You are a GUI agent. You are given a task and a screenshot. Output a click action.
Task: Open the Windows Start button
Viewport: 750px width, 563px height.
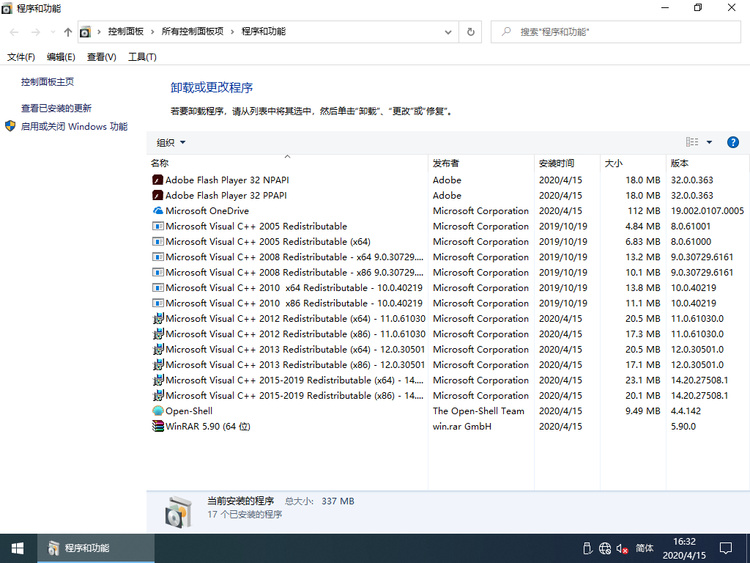(x=18, y=548)
